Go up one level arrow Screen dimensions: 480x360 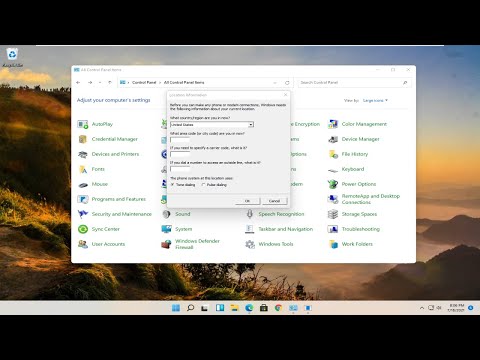[110, 82]
